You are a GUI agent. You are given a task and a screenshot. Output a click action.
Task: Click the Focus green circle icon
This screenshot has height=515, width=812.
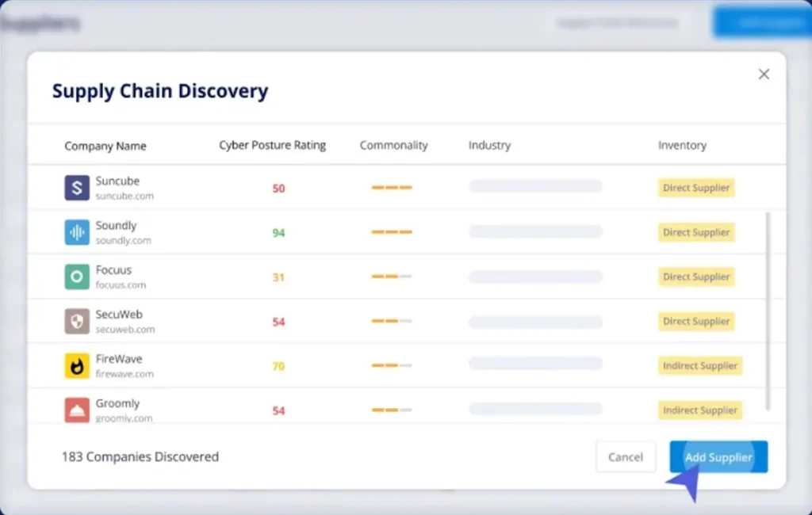(x=77, y=277)
